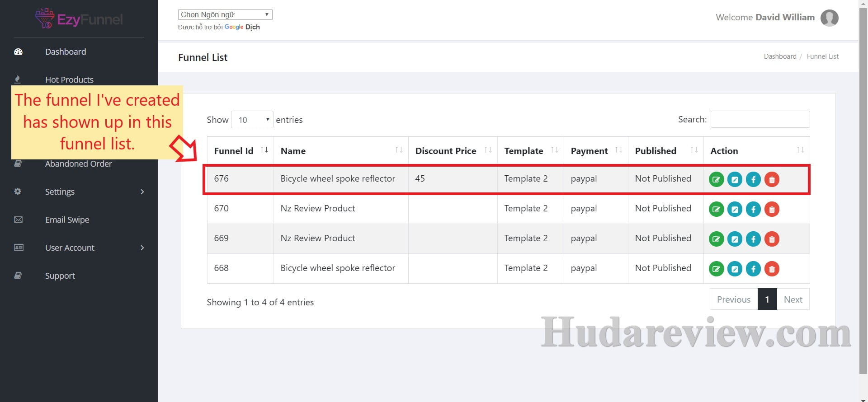Click Bicycle wheel spoke reflector in row 668
This screenshot has width=868, height=402.
pos(338,268)
